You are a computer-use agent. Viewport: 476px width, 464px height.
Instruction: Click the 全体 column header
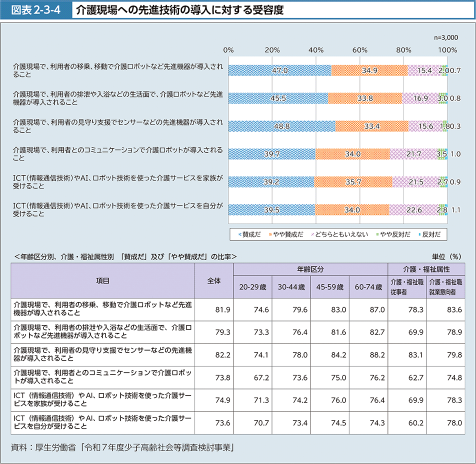click(x=214, y=281)
